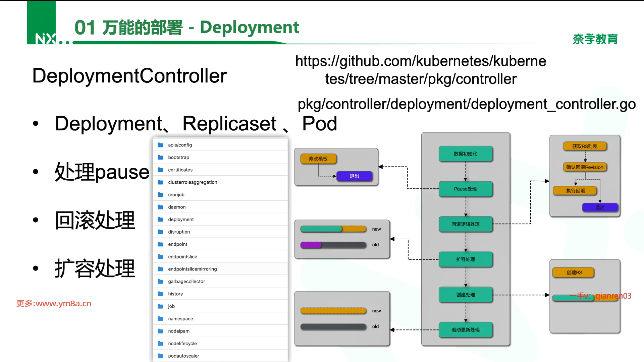Click the orange 修改模板 box
Screen dimensions: 644x362
318,159
